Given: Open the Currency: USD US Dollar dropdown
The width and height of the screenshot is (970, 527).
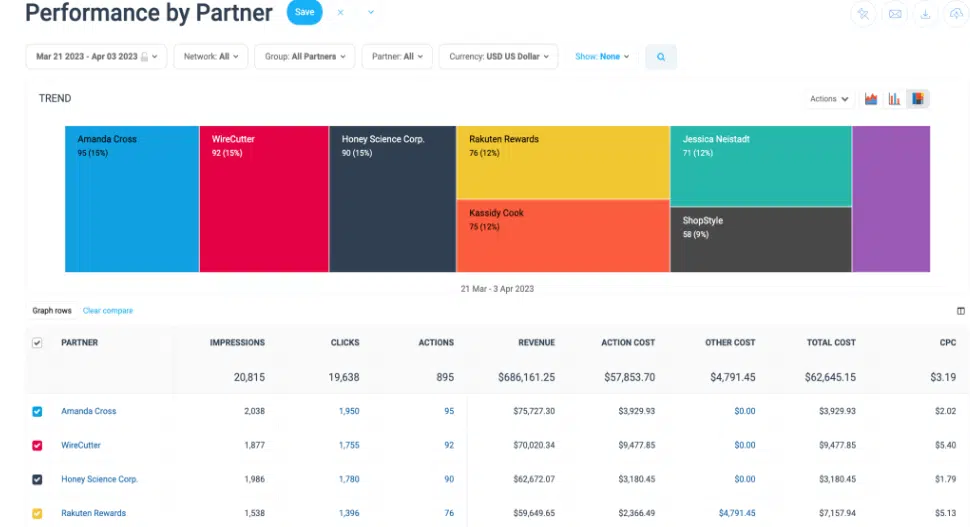Looking at the screenshot, I should 500,57.
